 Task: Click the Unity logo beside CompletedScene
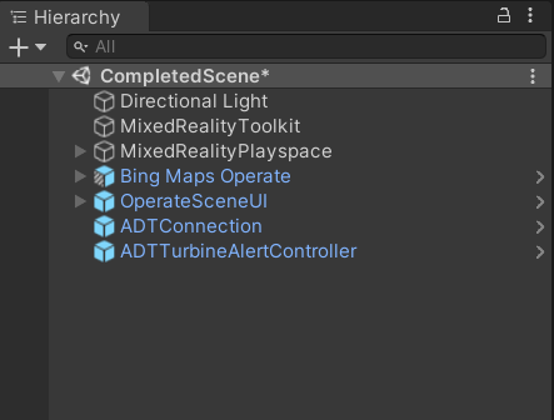click(x=81, y=76)
